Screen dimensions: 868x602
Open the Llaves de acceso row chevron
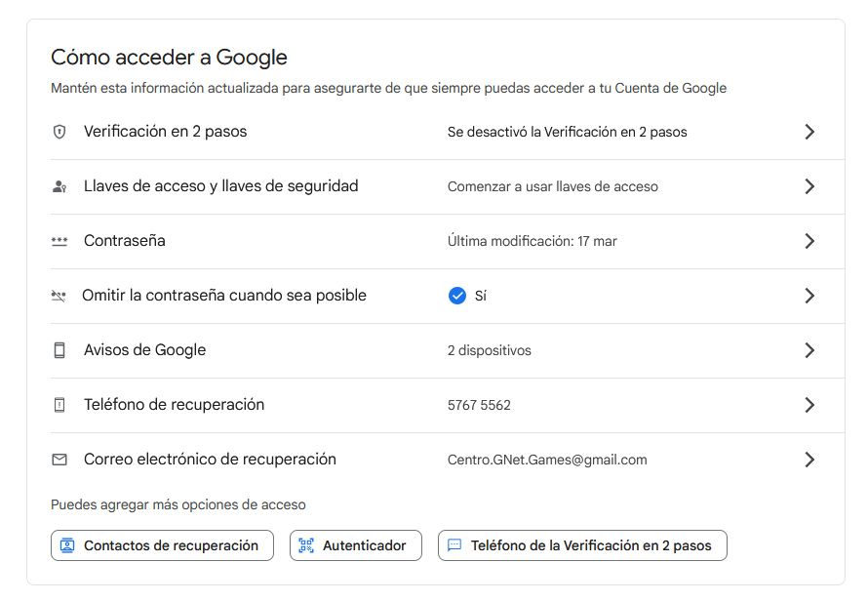tap(809, 186)
